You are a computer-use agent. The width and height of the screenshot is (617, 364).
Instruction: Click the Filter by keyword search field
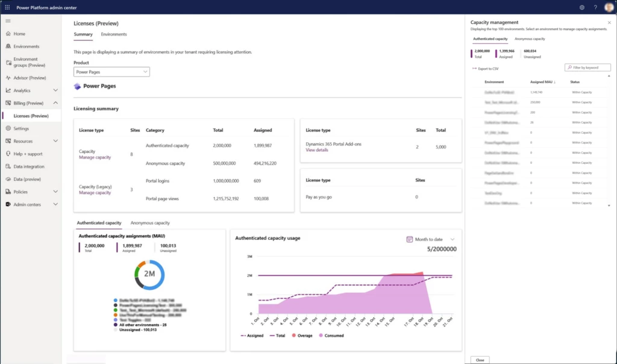point(587,67)
